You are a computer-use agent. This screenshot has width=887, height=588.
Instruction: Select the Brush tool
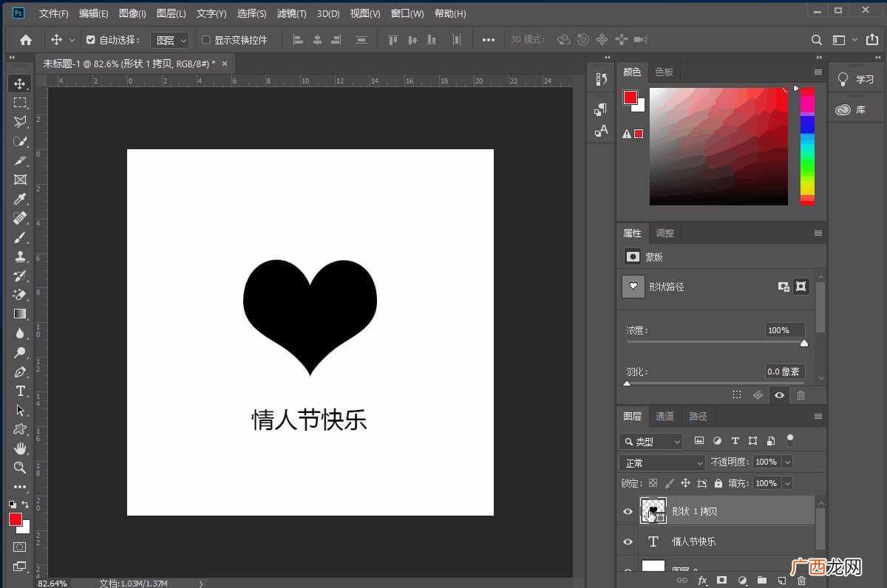click(20, 237)
